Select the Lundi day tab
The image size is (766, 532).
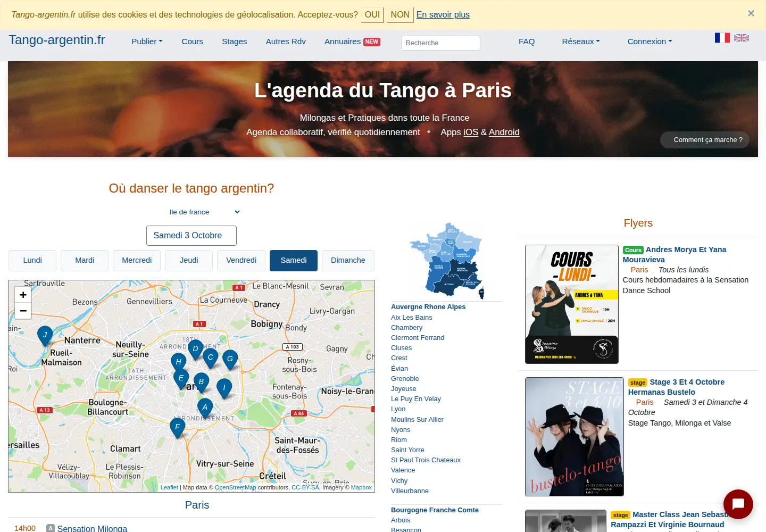click(32, 261)
